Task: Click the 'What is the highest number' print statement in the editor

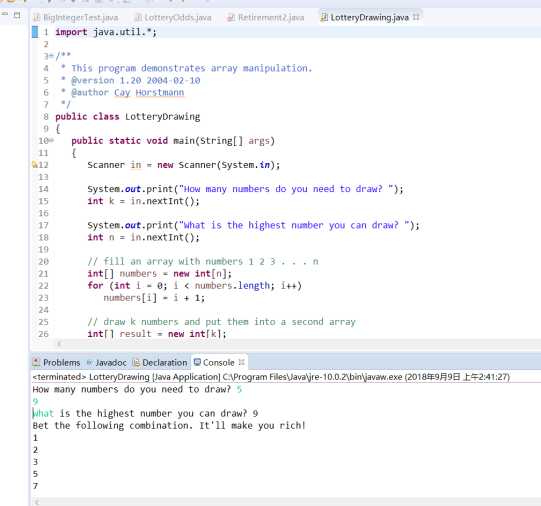Action: [254, 225]
